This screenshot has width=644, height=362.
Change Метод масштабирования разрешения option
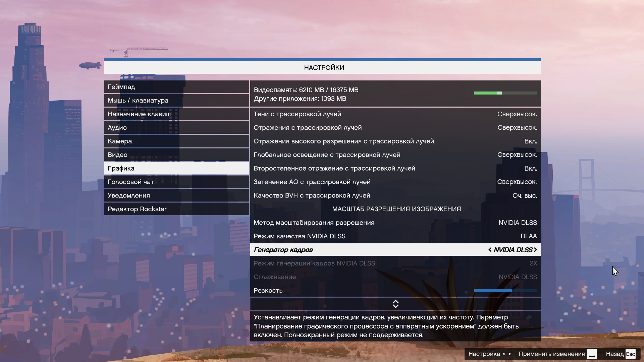518,223
